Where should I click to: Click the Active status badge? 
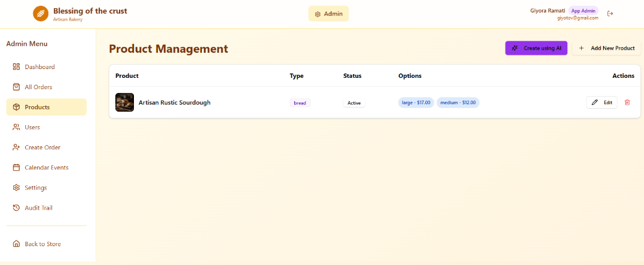click(x=354, y=103)
